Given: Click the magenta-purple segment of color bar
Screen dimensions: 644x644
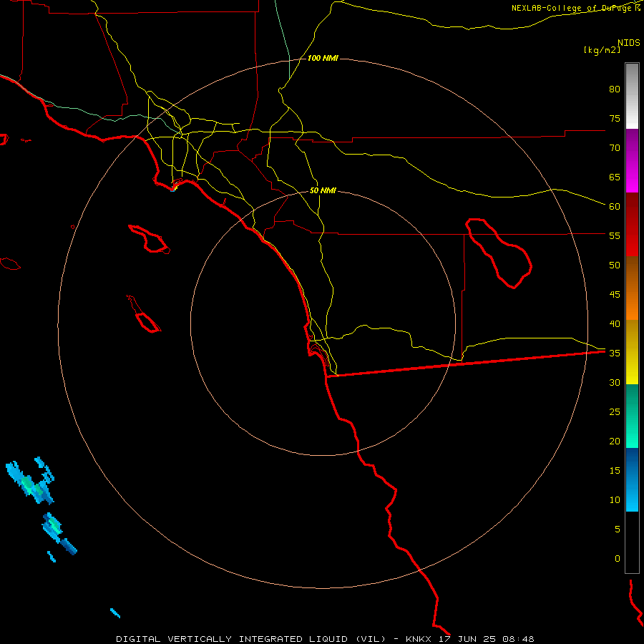Looking at the screenshot, I should pyautogui.click(x=632, y=160).
